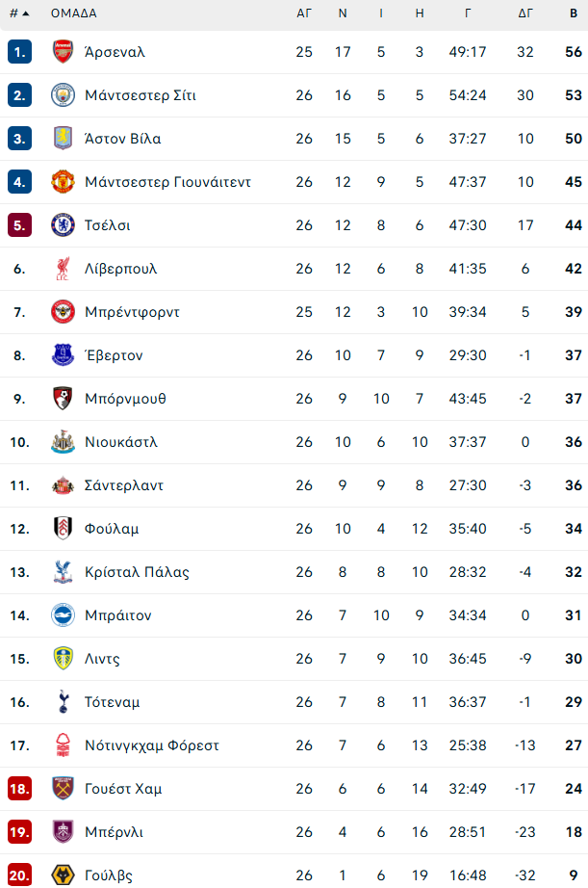The width and height of the screenshot is (588, 888).
Task: Open the Νιούκαστλ team link
Action: pyautogui.click(x=120, y=442)
